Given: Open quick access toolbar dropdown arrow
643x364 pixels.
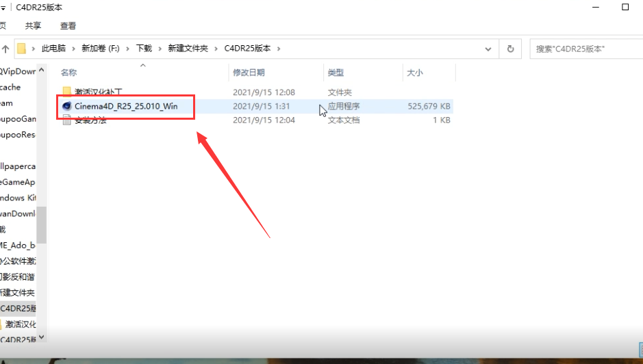Looking at the screenshot, I should (x=3, y=8).
